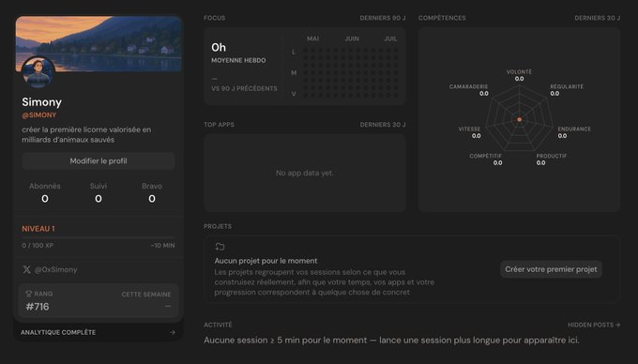The width and height of the screenshot is (638, 364).
Task: Click the DERNIERS 90 J label for Focus
Action: click(x=383, y=18)
